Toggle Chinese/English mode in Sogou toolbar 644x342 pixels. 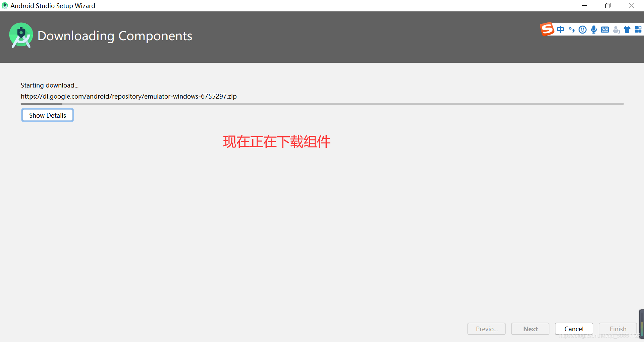pos(560,30)
